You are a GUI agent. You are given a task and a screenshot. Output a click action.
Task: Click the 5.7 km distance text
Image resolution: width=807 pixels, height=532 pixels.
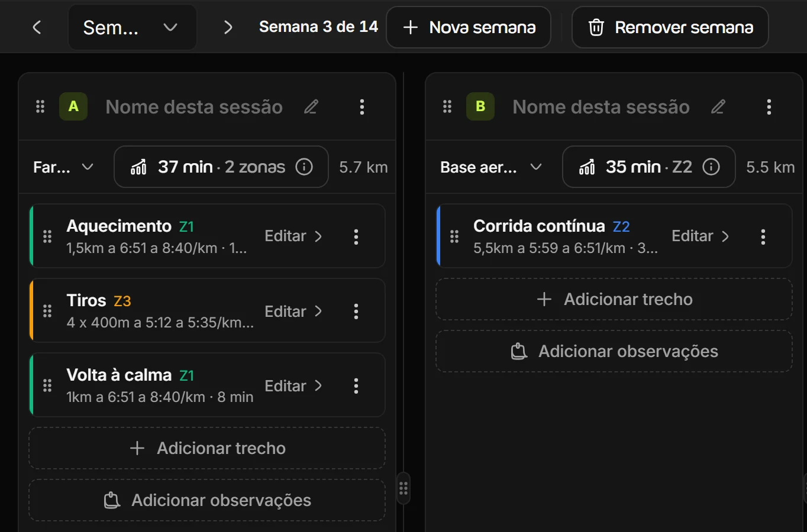pos(363,167)
